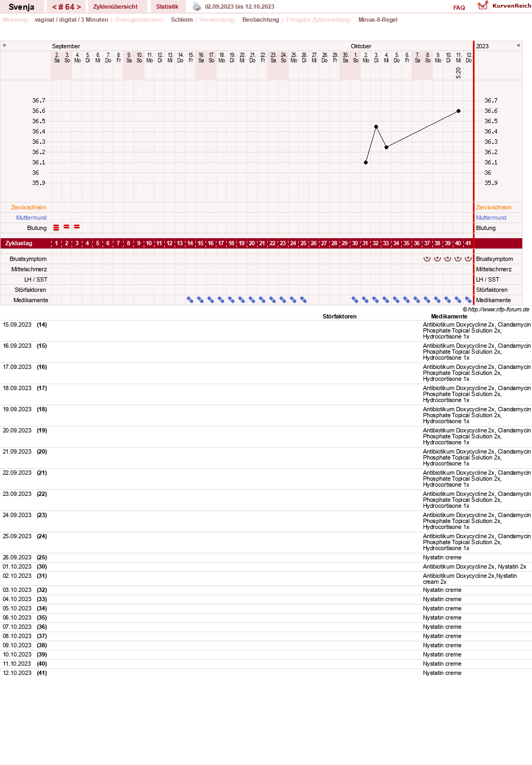The image size is (532, 765).
Task: Click medication pill icon on cycle day 16
Action: click(x=210, y=299)
